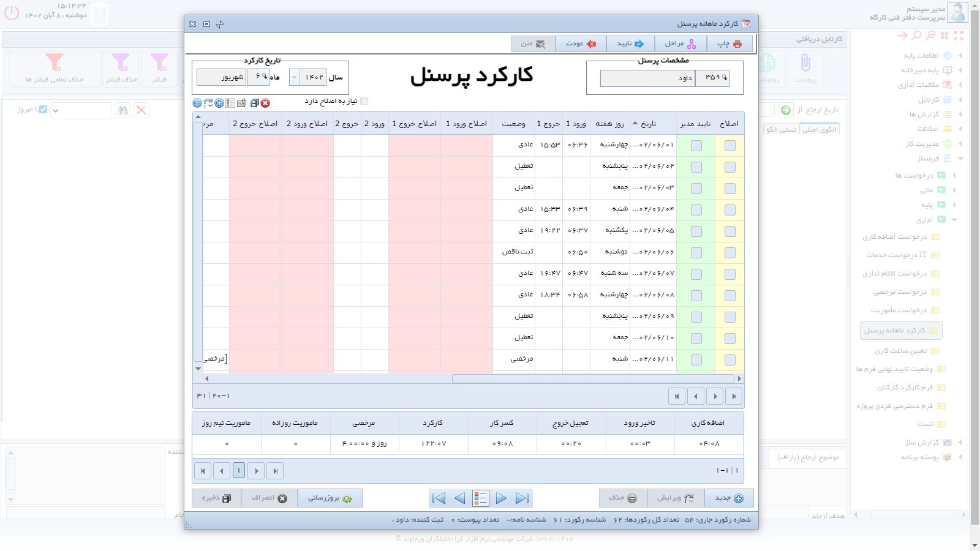This screenshot has height=551, width=980.
Task: Jump to the last record in bottom navigator
Action: click(x=522, y=498)
